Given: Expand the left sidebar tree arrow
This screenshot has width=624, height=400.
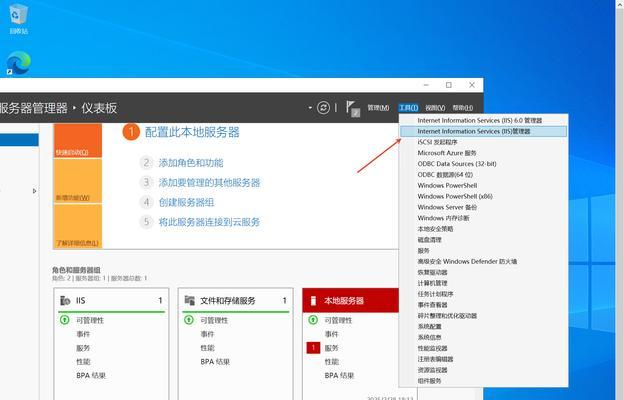Looking at the screenshot, I should pyautogui.click(x=34, y=191).
